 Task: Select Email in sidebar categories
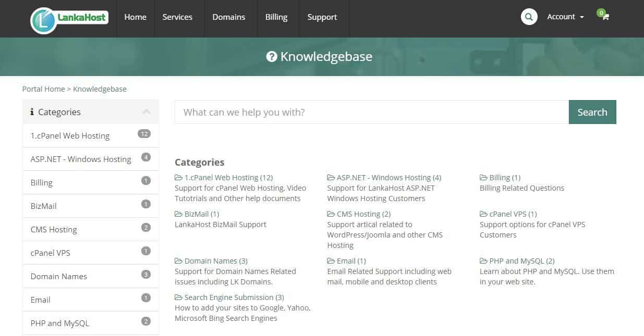point(91,300)
